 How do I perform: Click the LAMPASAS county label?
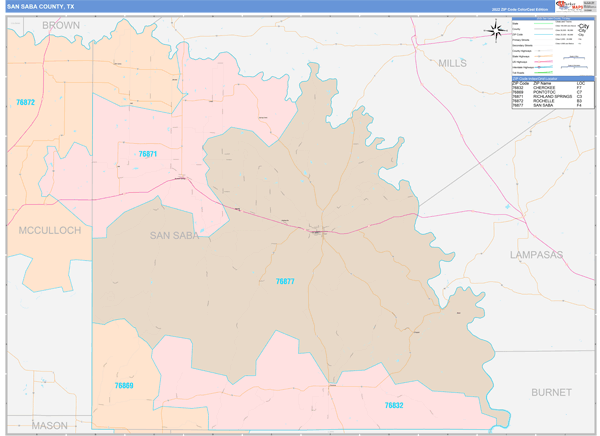pyautogui.click(x=536, y=255)
